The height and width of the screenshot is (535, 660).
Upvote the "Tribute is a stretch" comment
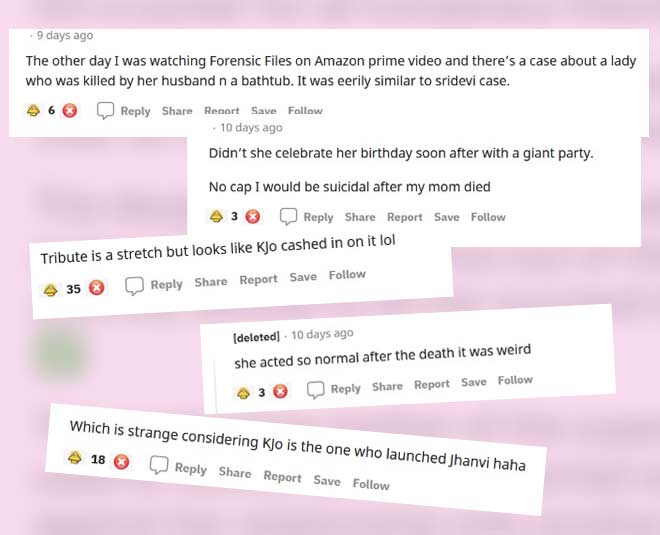[50, 290]
